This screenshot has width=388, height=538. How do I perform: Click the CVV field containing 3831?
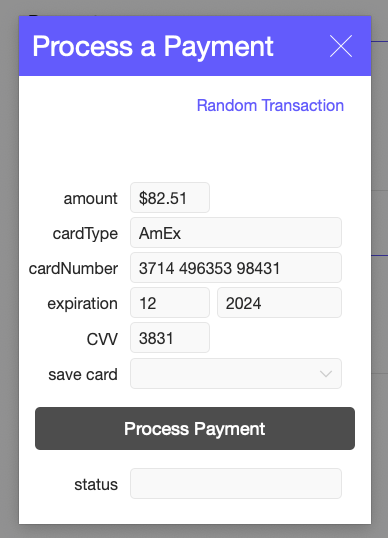170,338
